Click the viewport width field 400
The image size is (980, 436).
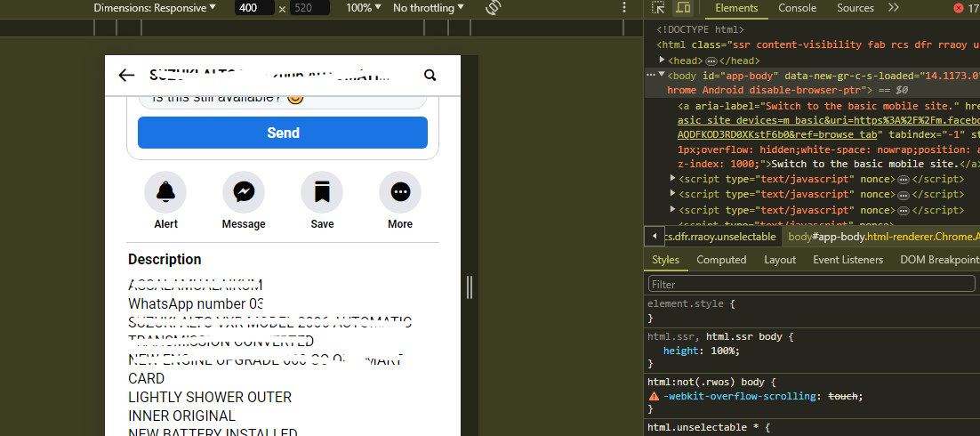coord(254,8)
